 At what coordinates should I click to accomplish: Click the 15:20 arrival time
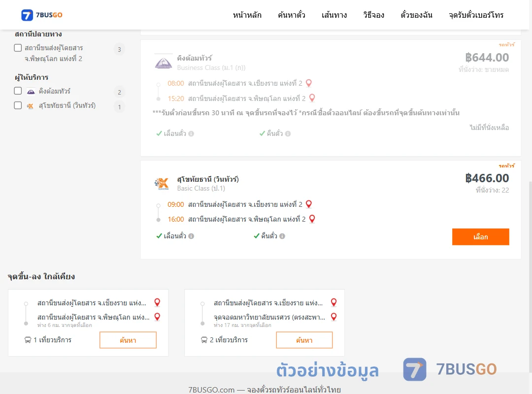[x=175, y=98]
